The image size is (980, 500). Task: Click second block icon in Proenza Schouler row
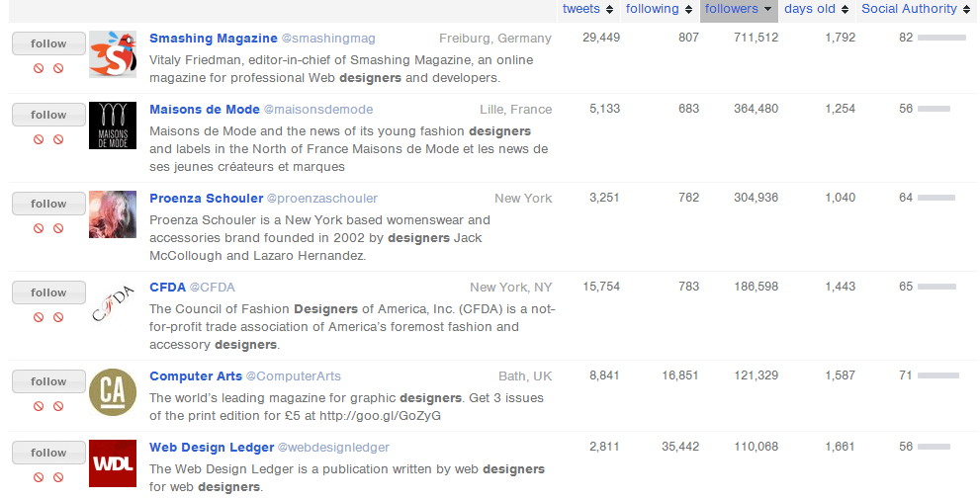58,228
